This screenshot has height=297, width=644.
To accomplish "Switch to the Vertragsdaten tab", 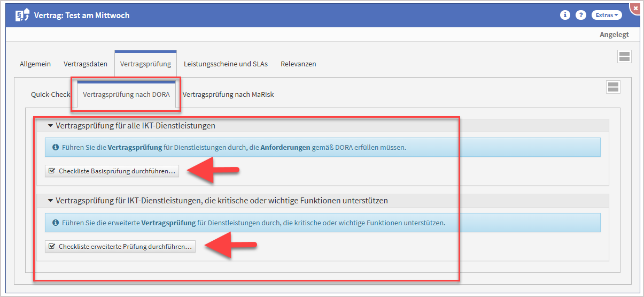I will click(x=86, y=64).
